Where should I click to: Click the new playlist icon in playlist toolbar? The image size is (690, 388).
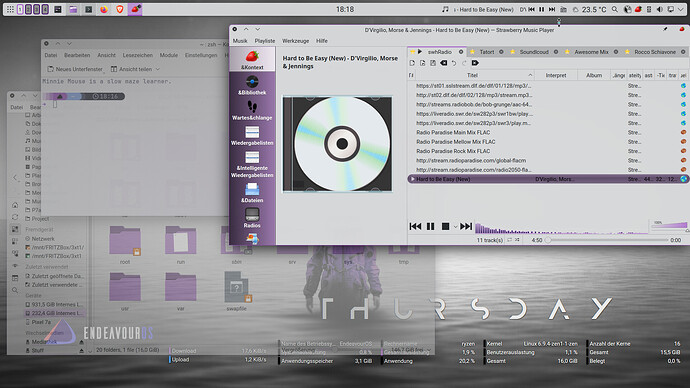(x=412, y=63)
